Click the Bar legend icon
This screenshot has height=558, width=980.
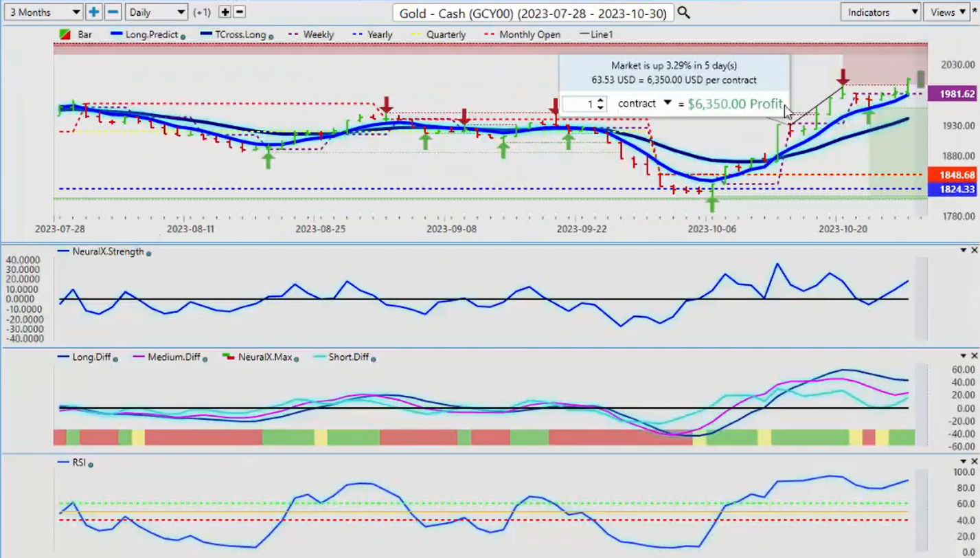coord(66,34)
